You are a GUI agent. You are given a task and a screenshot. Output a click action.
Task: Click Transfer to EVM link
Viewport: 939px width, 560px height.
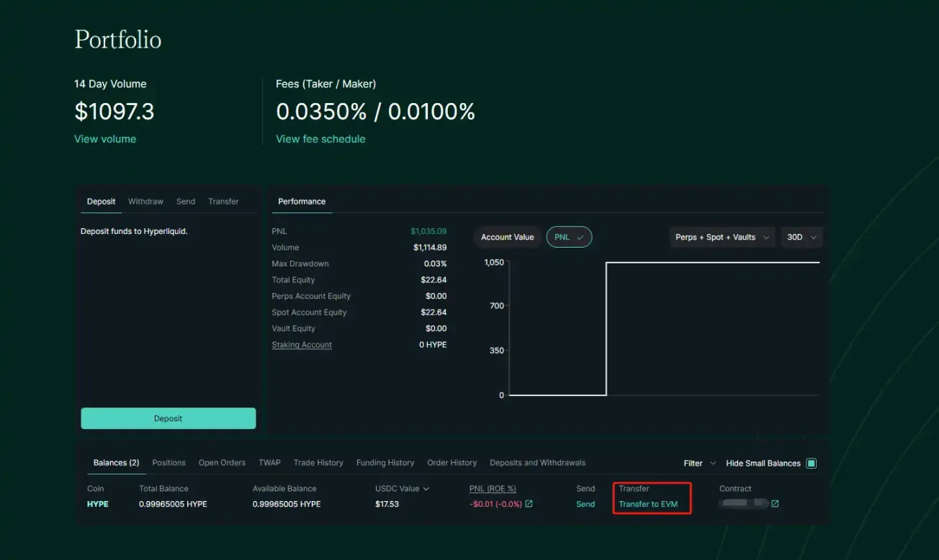point(648,504)
